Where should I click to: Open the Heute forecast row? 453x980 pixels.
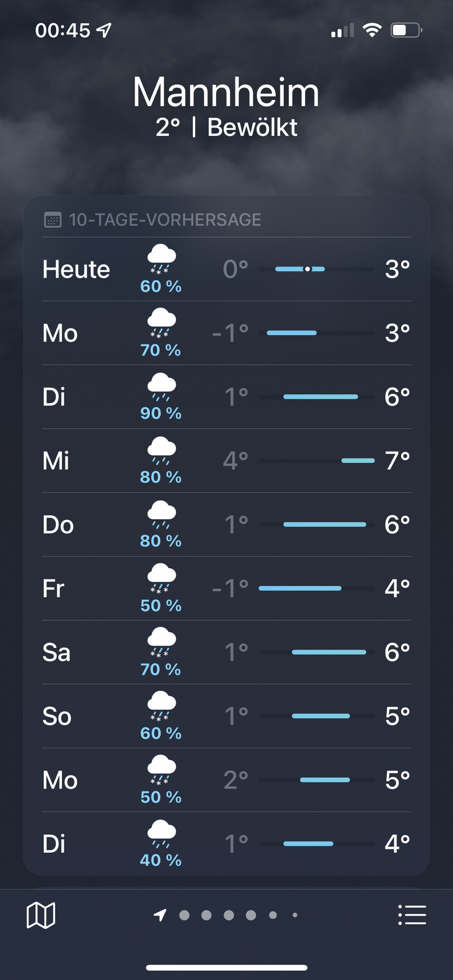tap(226, 269)
